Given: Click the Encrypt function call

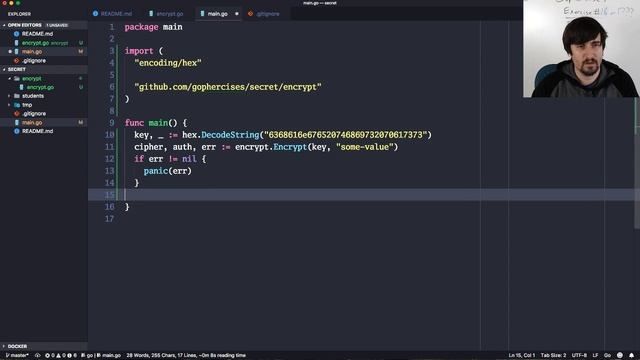Looking at the screenshot, I should click(x=290, y=147).
